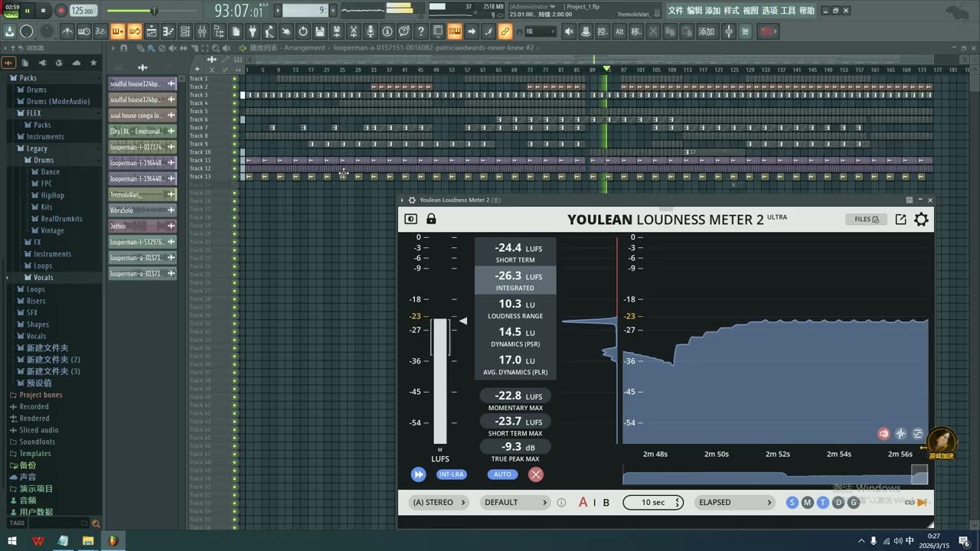
Task: Click the save project floppy icon
Action: pyautogui.click(x=320, y=31)
